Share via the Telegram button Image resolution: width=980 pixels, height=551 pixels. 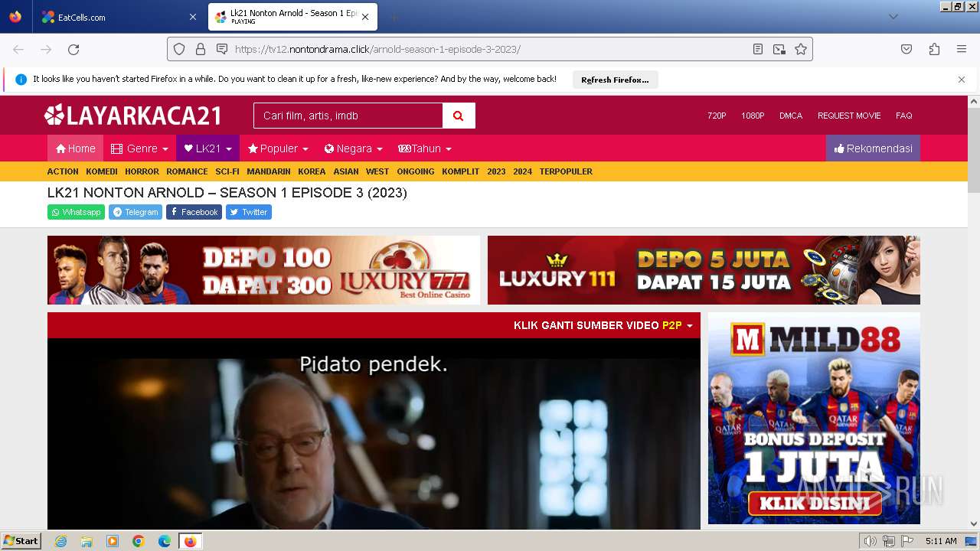(x=135, y=212)
